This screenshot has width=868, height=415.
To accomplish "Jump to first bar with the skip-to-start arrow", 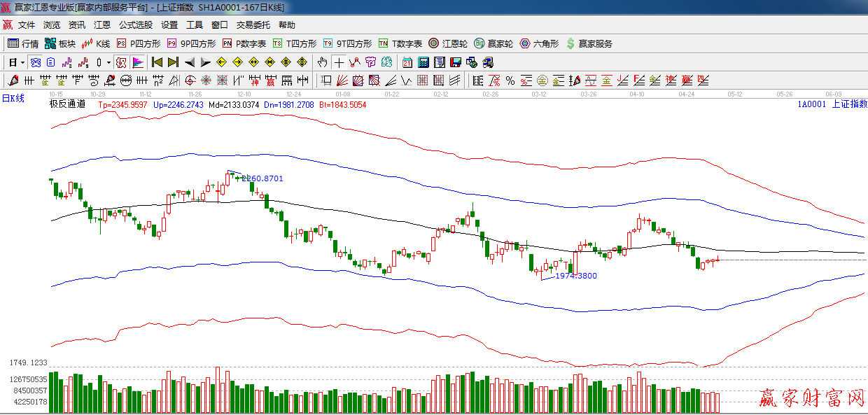I will (157, 62).
